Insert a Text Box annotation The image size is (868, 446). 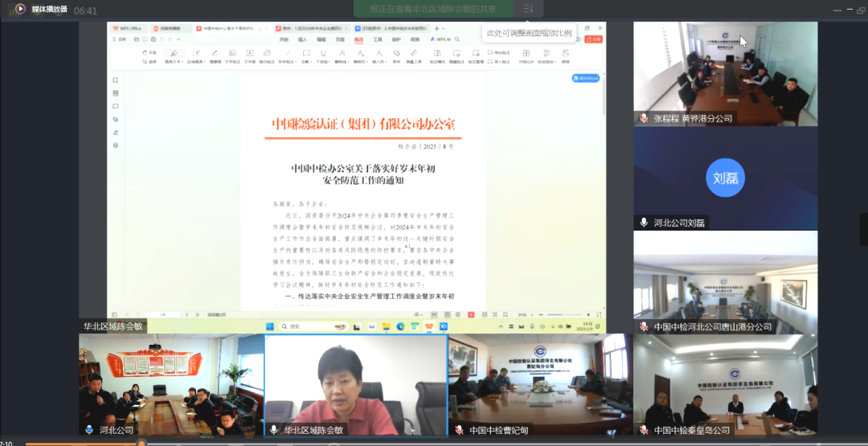(x=250, y=57)
